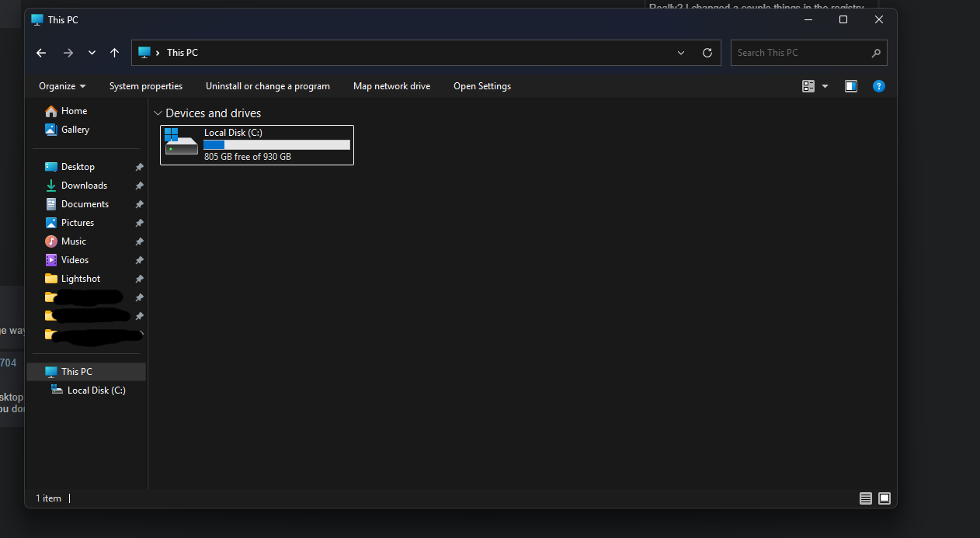Open the view options dropdown arrow
This screenshot has width=980, height=538.
pyautogui.click(x=825, y=86)
